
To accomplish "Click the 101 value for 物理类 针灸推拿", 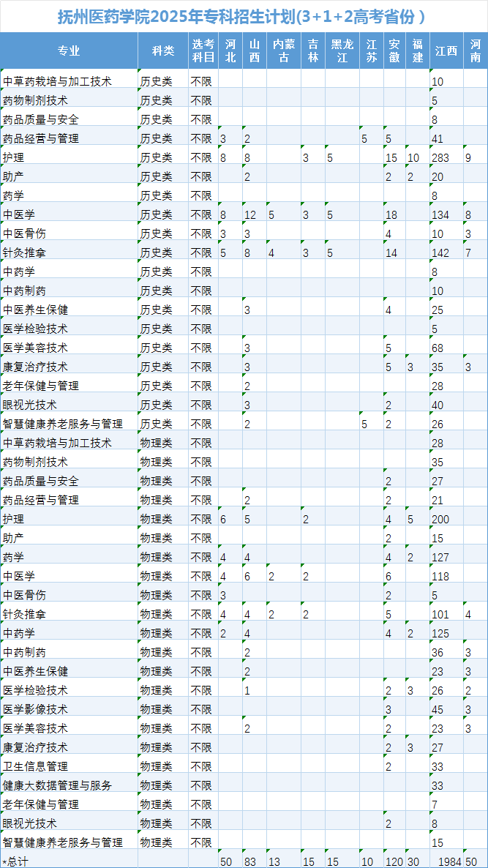I will click(x=440, y=615).
